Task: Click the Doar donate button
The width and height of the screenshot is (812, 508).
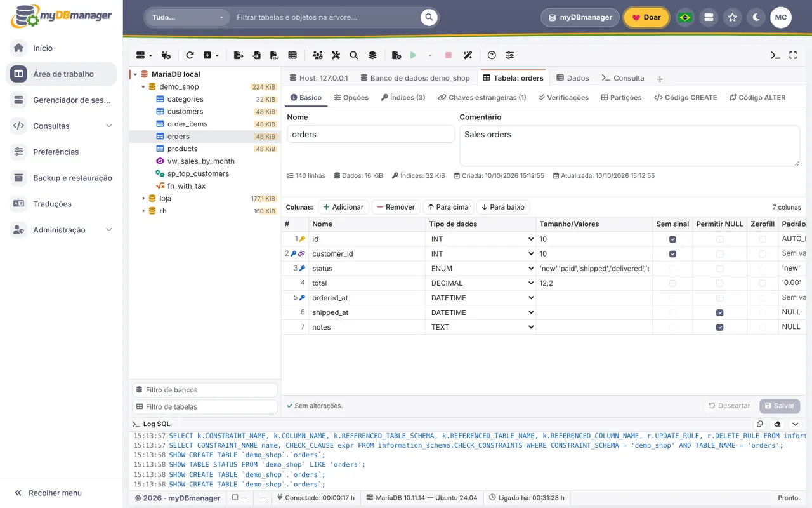Action: 646,17
